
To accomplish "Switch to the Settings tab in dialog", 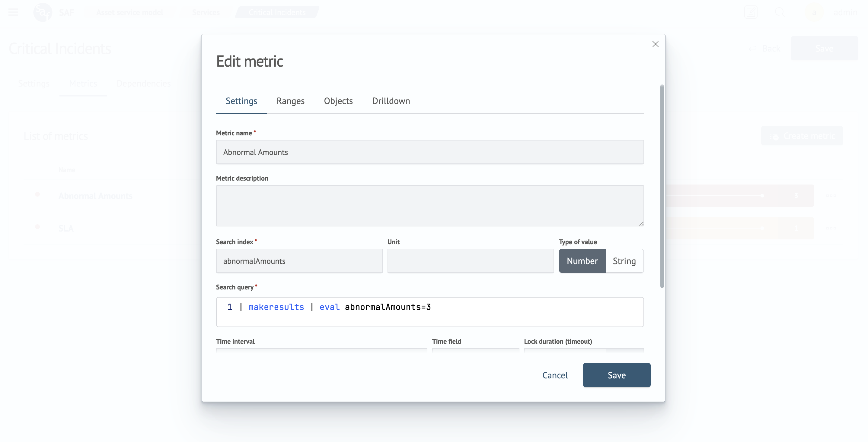I will coord(241,101).
